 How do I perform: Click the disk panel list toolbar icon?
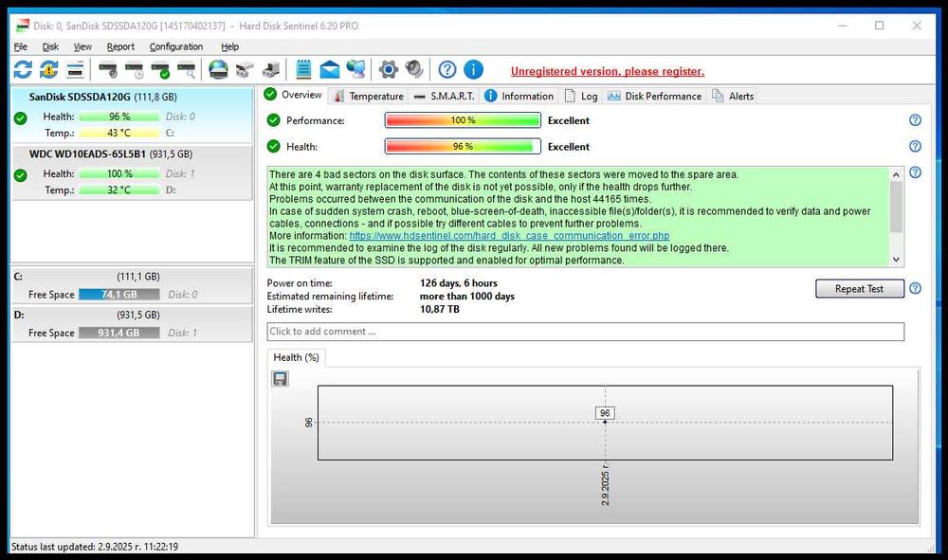click(75, 70)
